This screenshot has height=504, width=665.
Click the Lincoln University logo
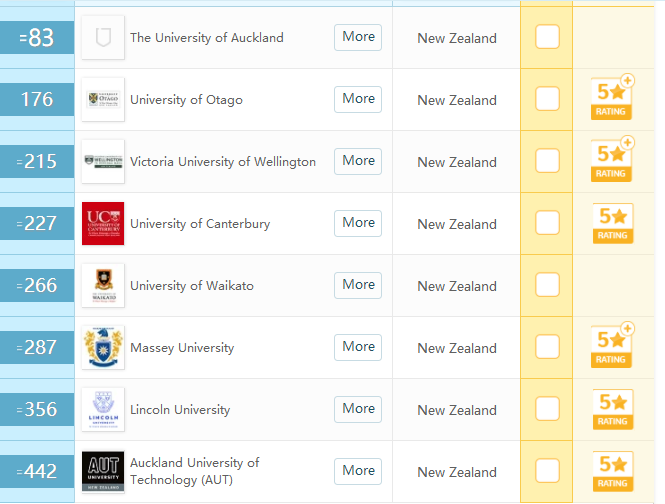(102, 410)
